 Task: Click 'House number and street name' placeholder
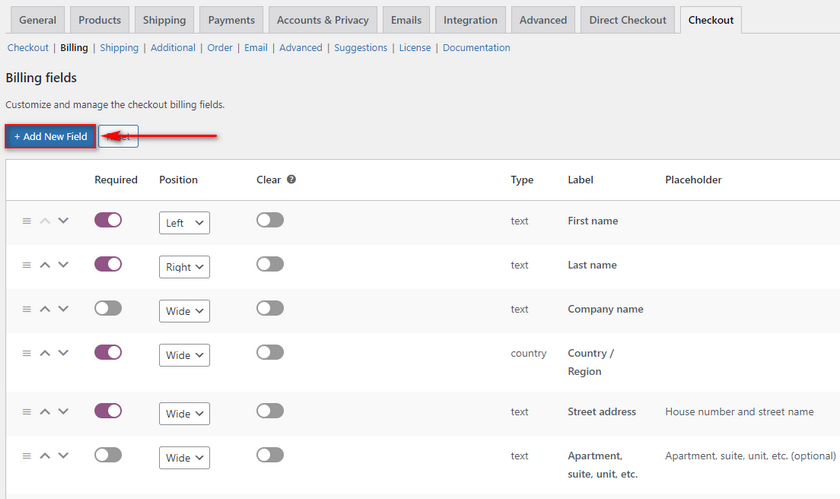(x=739, y=412)
